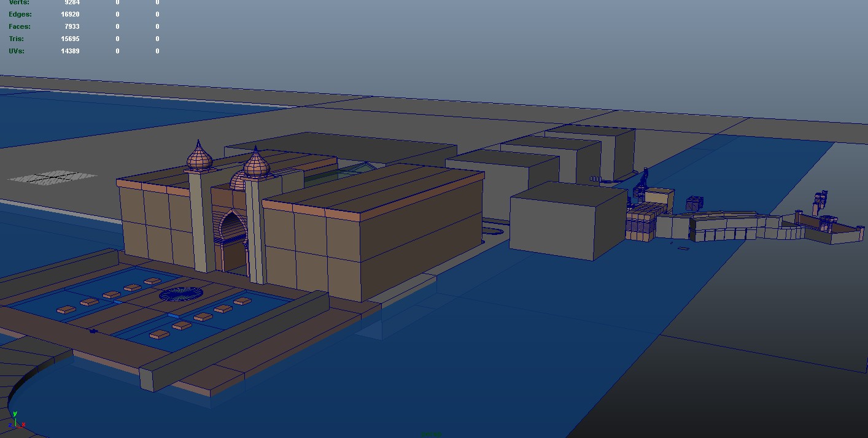Viewport: 868px width, 438px height.
Task: Select the left onion dome on the gate
Action: pyautogui.click(x=199, y=157)
